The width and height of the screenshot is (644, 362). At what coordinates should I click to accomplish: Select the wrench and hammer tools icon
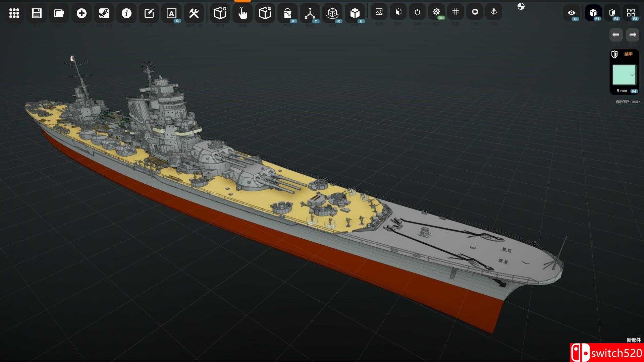194,13
